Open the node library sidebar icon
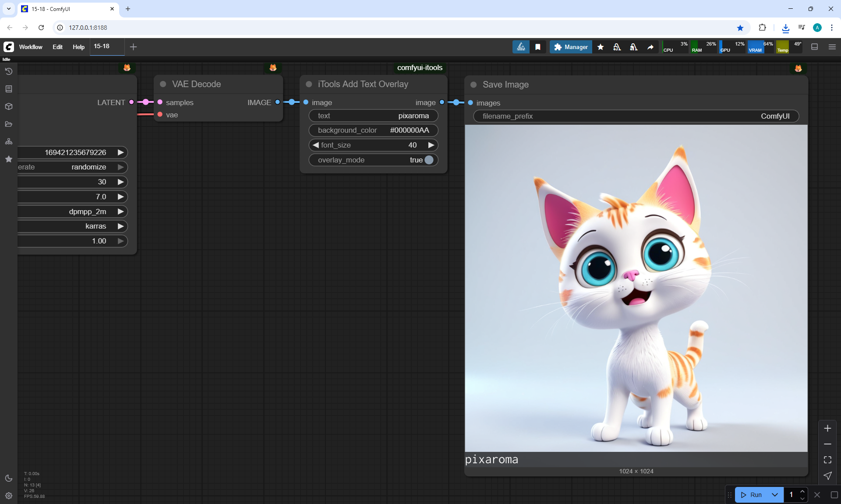Screen dimensions: 841x504 [8, 89]
